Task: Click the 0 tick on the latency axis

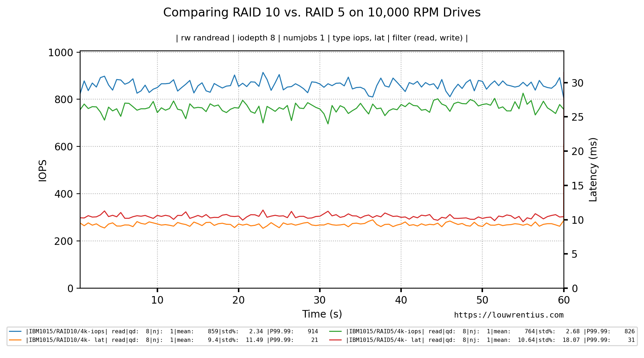Action: (574, 289)
